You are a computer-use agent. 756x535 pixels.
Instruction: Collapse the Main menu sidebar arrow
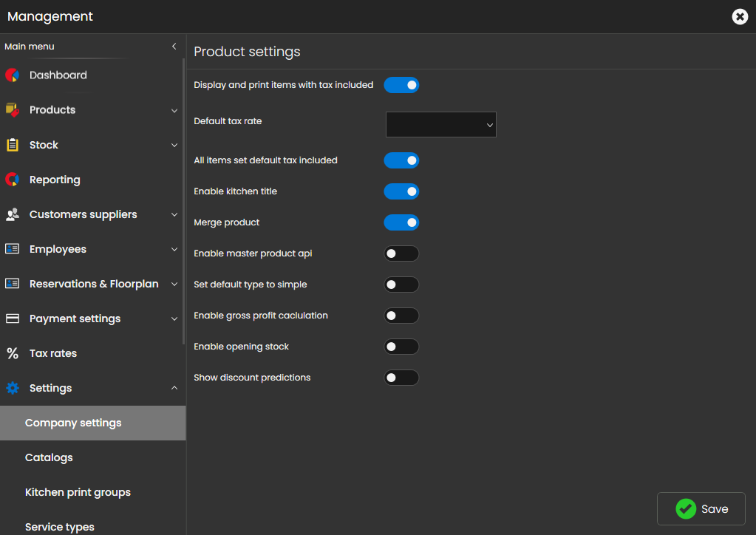tap(174, 47)
